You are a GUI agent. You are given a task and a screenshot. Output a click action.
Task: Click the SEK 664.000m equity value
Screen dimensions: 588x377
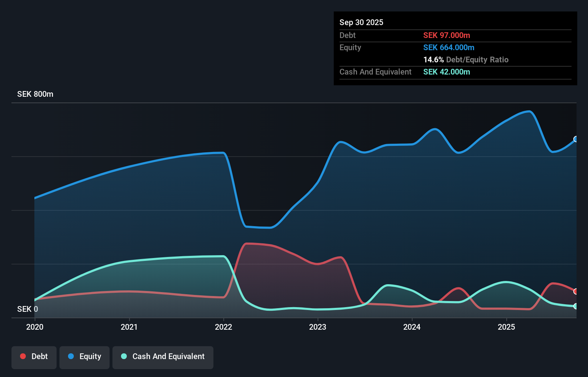tap(449, 47)
